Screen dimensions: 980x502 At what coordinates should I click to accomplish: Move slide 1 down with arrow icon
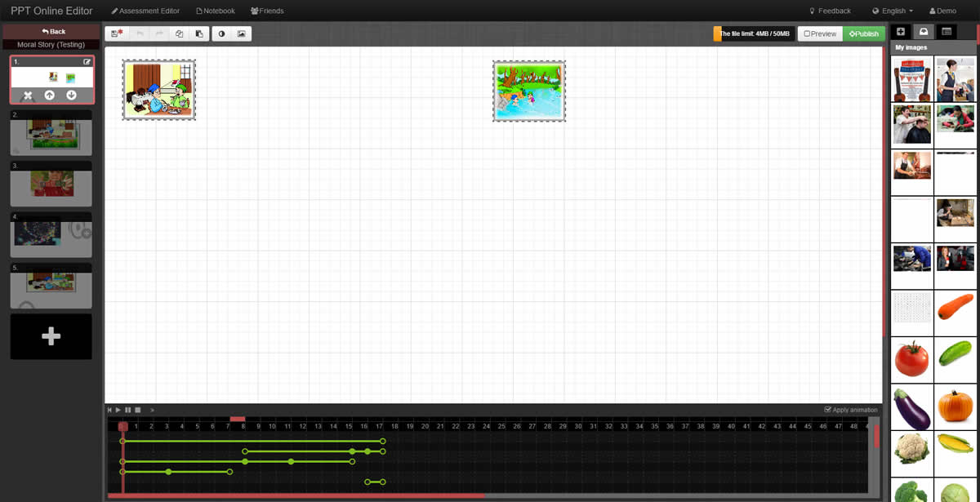(71, 96)
